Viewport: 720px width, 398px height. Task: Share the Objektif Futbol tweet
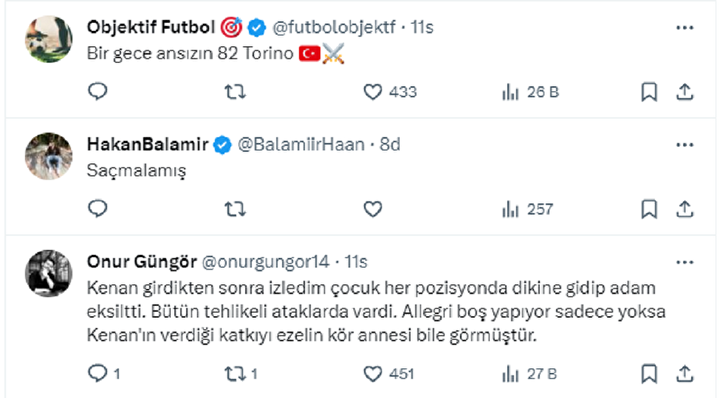point(685,92)
